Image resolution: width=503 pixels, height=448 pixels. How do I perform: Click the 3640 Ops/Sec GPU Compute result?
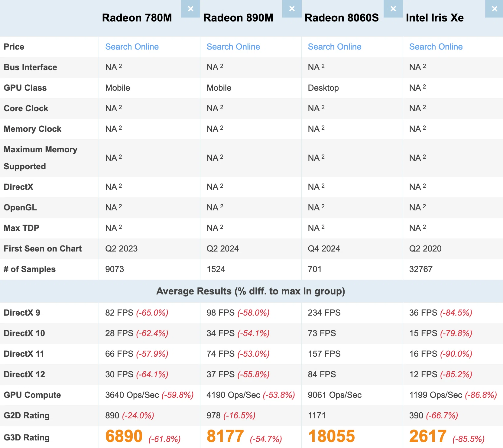pos(132,395)
